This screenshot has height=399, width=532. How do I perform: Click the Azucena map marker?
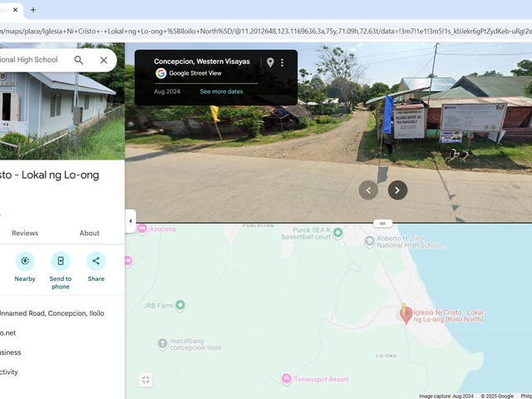click(x=142, y=229)
